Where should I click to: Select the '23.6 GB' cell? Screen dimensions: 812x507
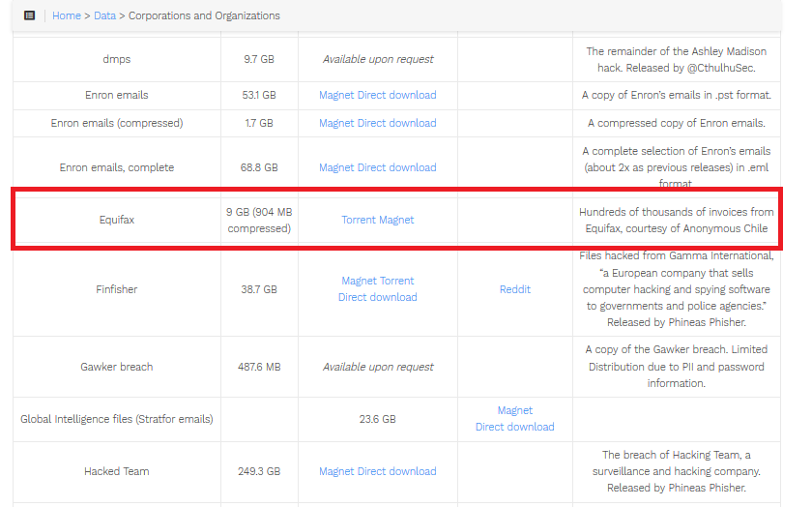378,419
